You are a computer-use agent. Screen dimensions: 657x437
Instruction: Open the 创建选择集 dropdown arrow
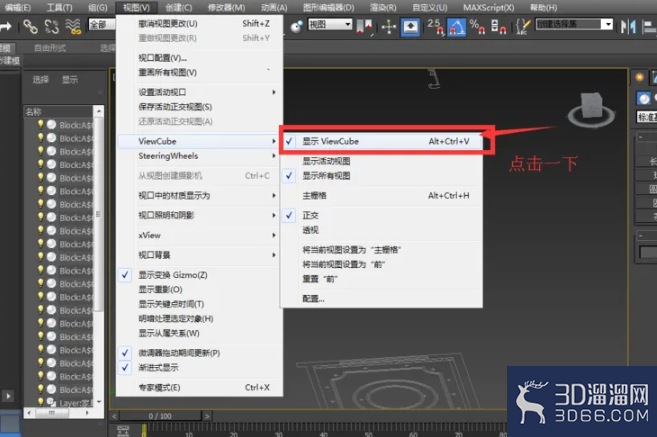point(608,24)
